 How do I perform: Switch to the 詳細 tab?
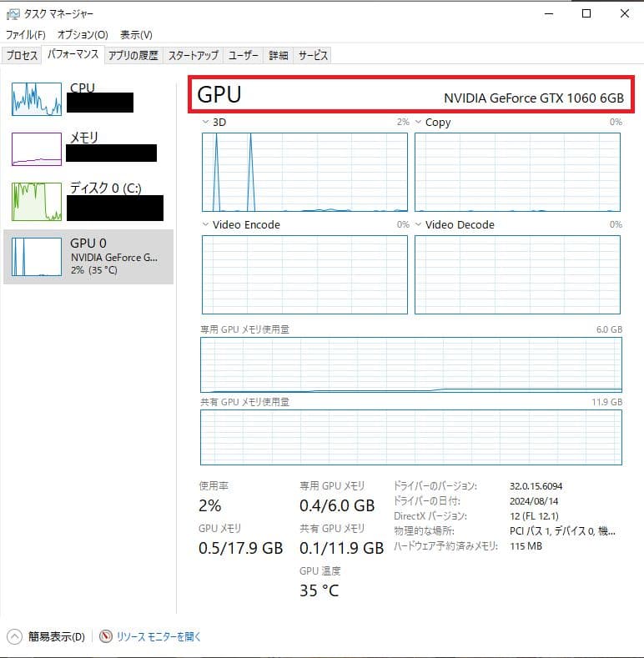[279, 55]
